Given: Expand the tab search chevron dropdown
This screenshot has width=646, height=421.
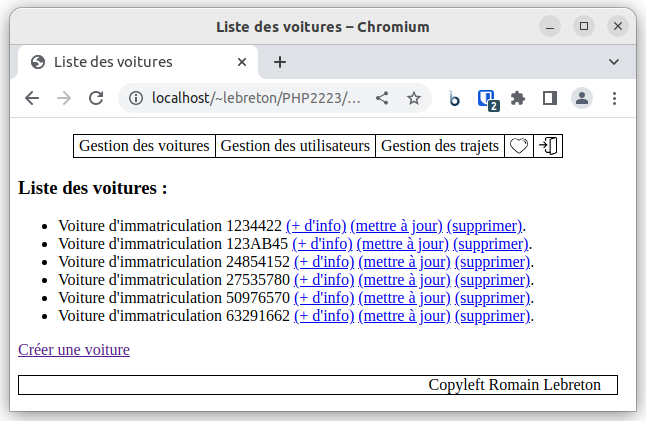Looking at the screenshot, I should [x=614, y=62].
